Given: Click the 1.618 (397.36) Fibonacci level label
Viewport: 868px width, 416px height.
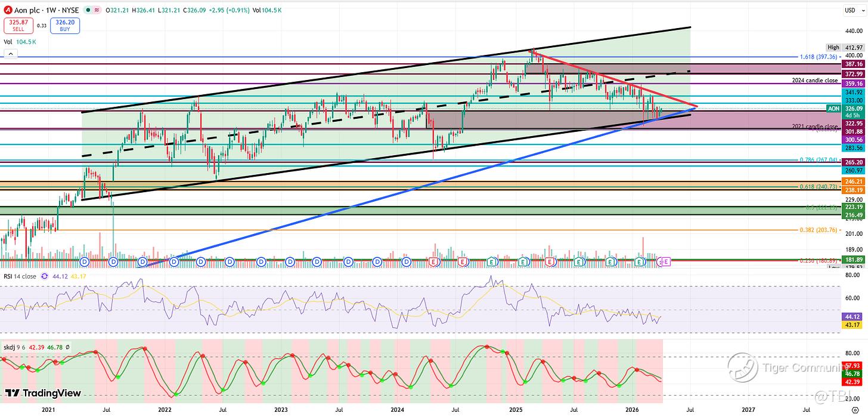Looking at the screenshot, I should click(x=820, y=57).
